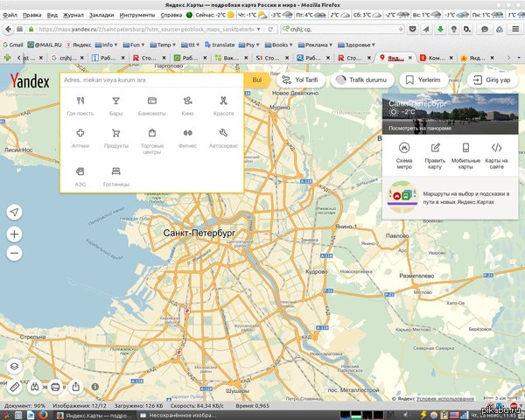Choose the 'Банкоматы' ATM category

(151, 107)
